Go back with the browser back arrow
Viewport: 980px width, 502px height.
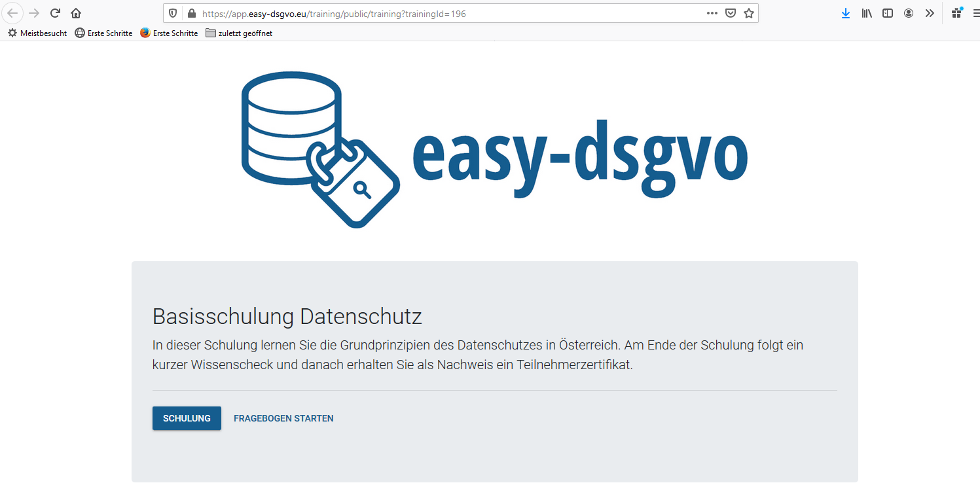pyautogui.click(x=13, y=13)
